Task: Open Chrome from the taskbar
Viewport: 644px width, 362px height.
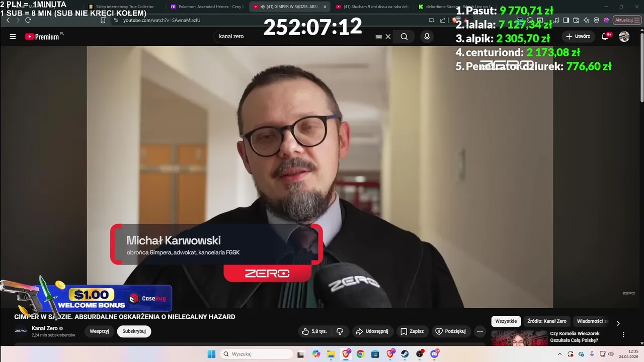Action: point(360,354)
